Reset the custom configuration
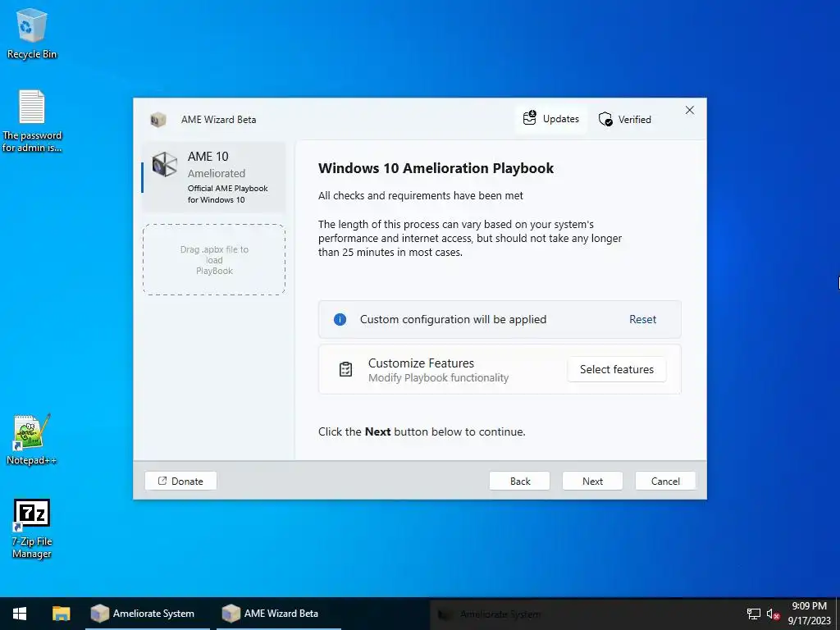The width and height of the screenshot is (840, 630). tap(642, 320)
